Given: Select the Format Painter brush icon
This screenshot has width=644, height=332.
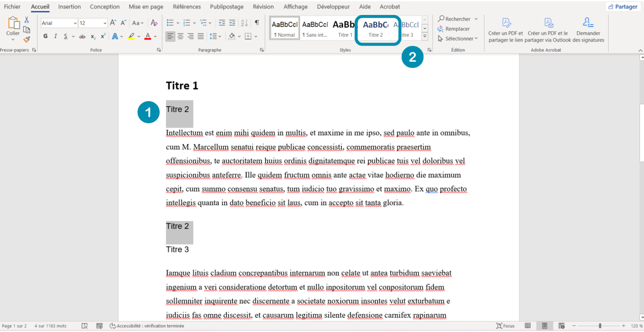Looking at the screenshot, I should point(27,40).
